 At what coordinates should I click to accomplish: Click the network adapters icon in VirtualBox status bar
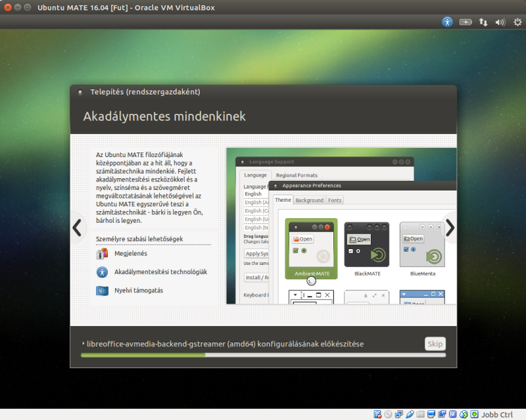point(399,414)
